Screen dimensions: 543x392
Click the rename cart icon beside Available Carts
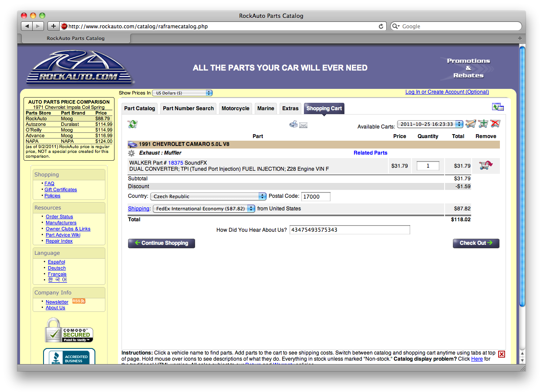(471, 124)
